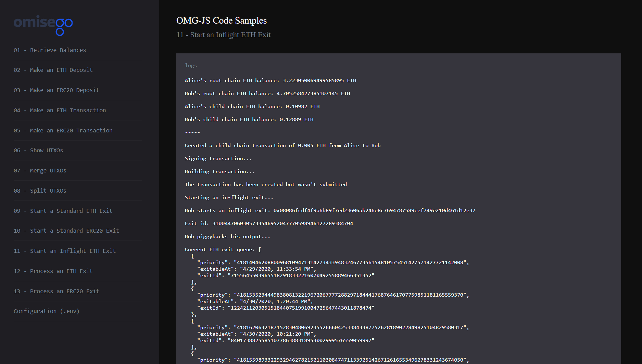Go to 05 - Make an ERC20 Transaction
Image resolution: width=642 pixels, height=364 pixels.
(63, 130)
